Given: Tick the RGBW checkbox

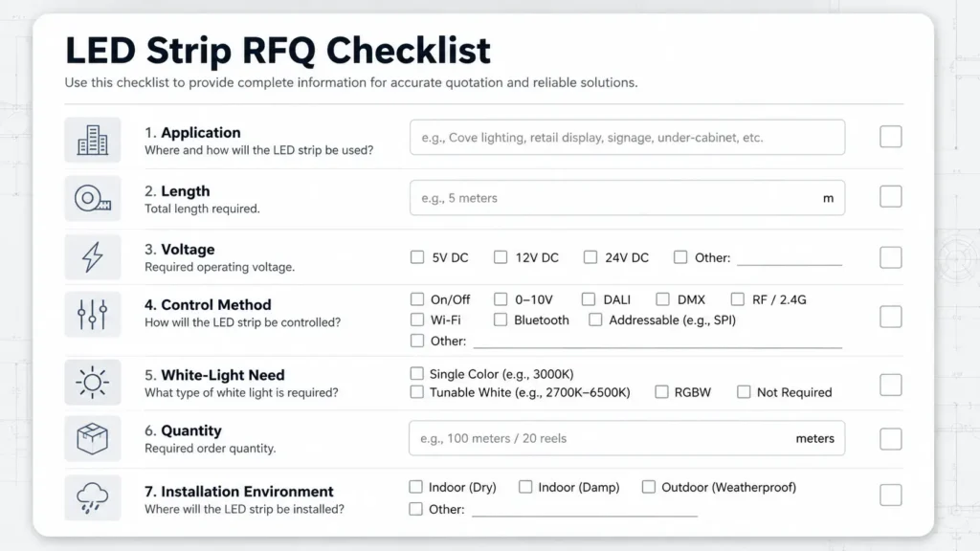Looking at the screenshot, I should [661, 392].
